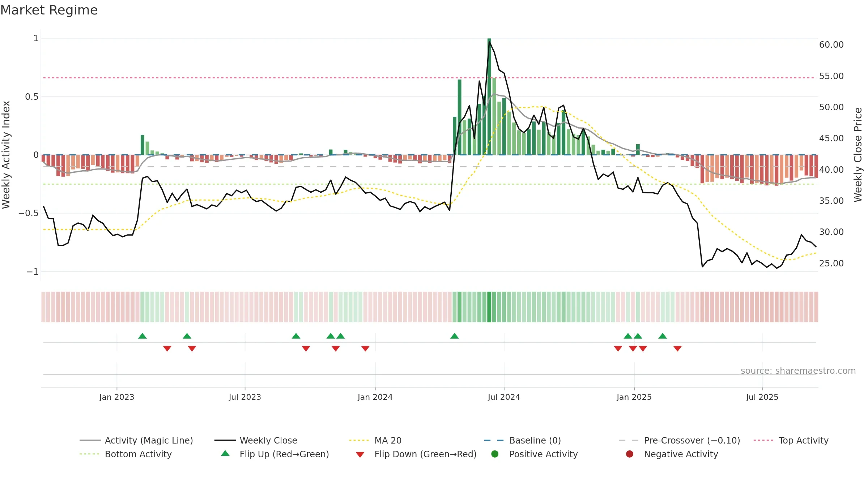This screenshot has width=868, height=488.
Task: Click the 60.00 price tick label
Action: tap(831, 45)
